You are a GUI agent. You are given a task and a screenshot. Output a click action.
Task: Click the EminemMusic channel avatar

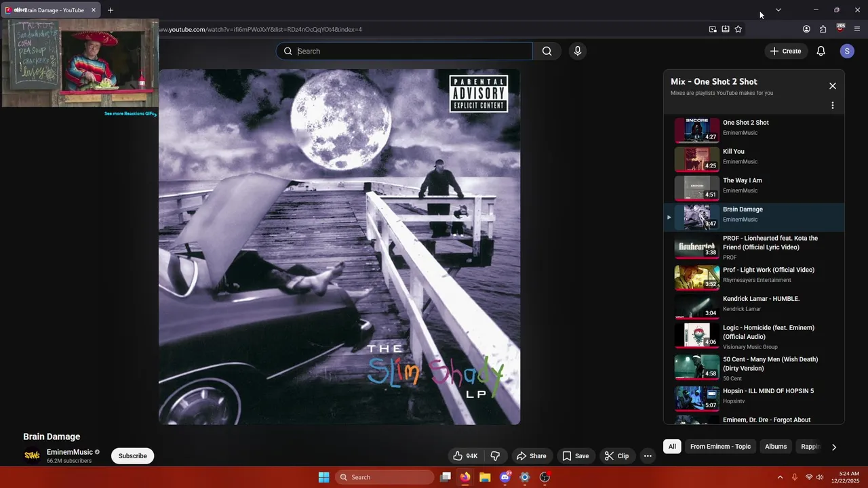point(32,456)
